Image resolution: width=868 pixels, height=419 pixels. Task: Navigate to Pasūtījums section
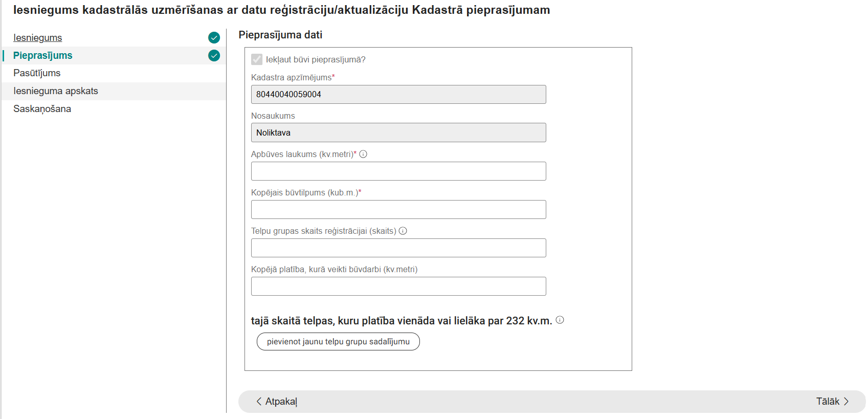point(37,73)
